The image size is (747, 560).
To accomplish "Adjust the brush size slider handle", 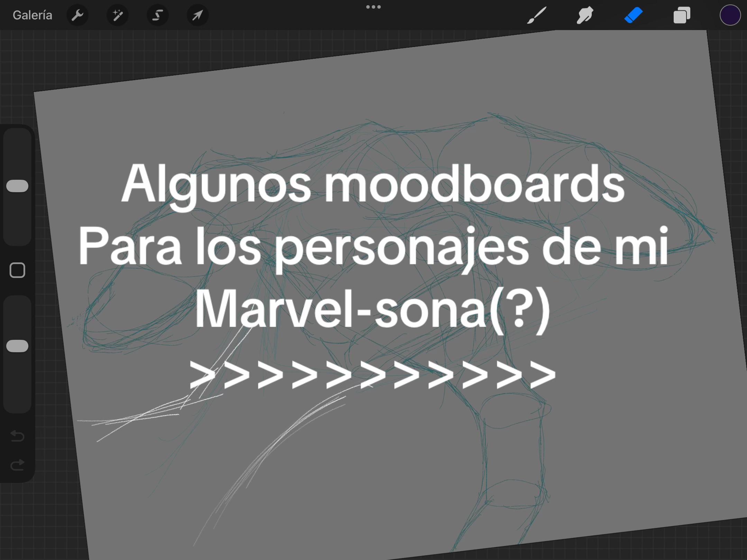I will point(17,186).
